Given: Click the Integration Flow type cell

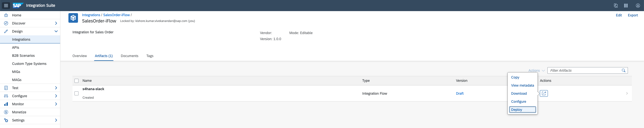Looking at the screenshot, I should (x=375, y=93).
